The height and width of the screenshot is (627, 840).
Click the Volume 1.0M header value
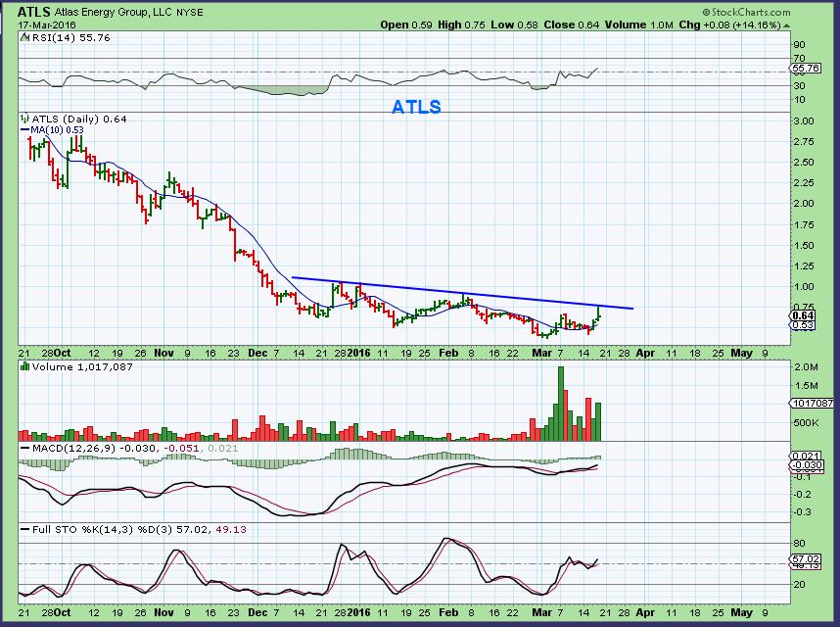[638, 24]
